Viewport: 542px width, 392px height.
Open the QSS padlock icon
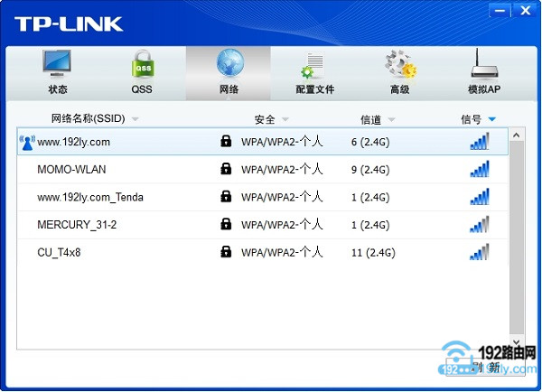(143, 63)
